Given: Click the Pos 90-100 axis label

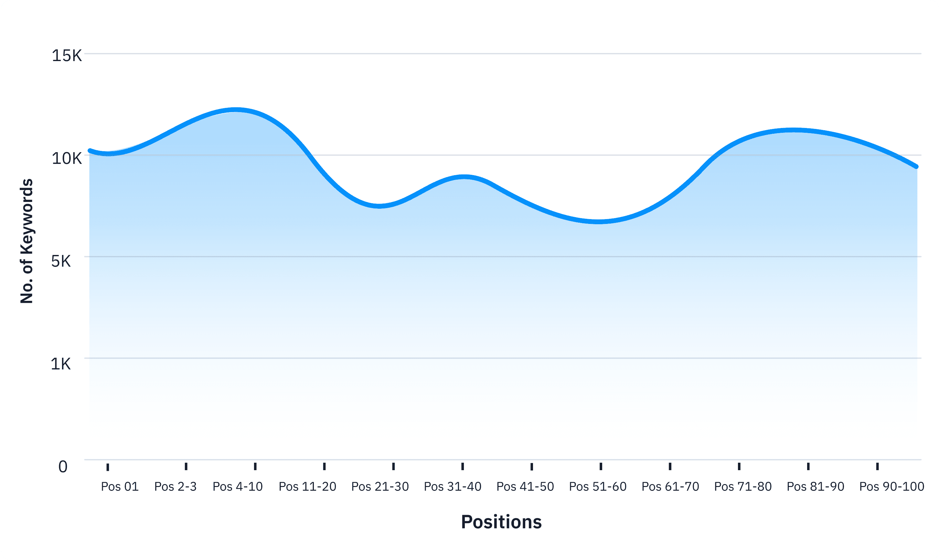Looking at the screenshot, I should pos(891,487).
